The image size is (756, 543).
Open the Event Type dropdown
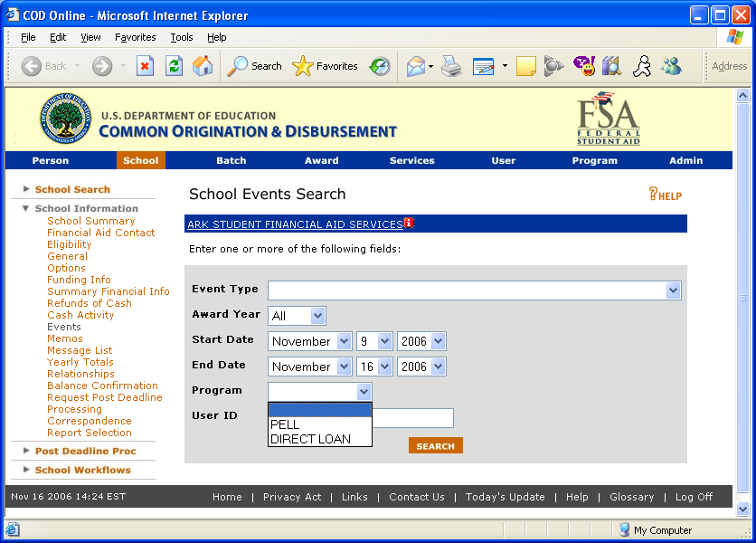(673, 291)
